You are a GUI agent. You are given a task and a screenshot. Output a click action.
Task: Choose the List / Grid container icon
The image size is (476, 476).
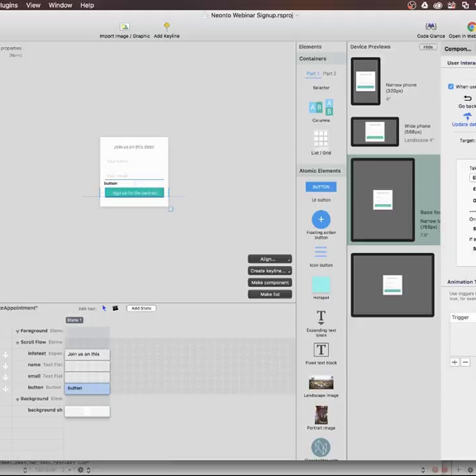pyautogui.click(x=321, y=139)
